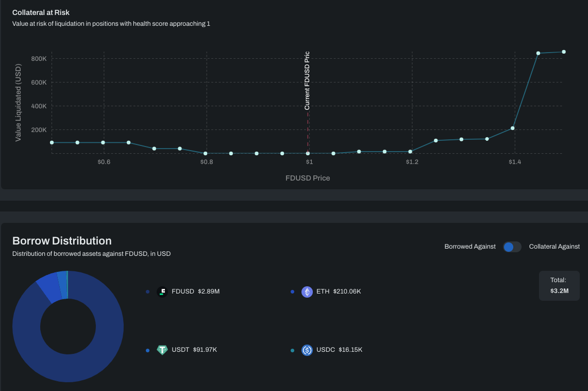Click the ETH token icon in legend
This screenshot has width=588, height=391.
tap(307, 292)
